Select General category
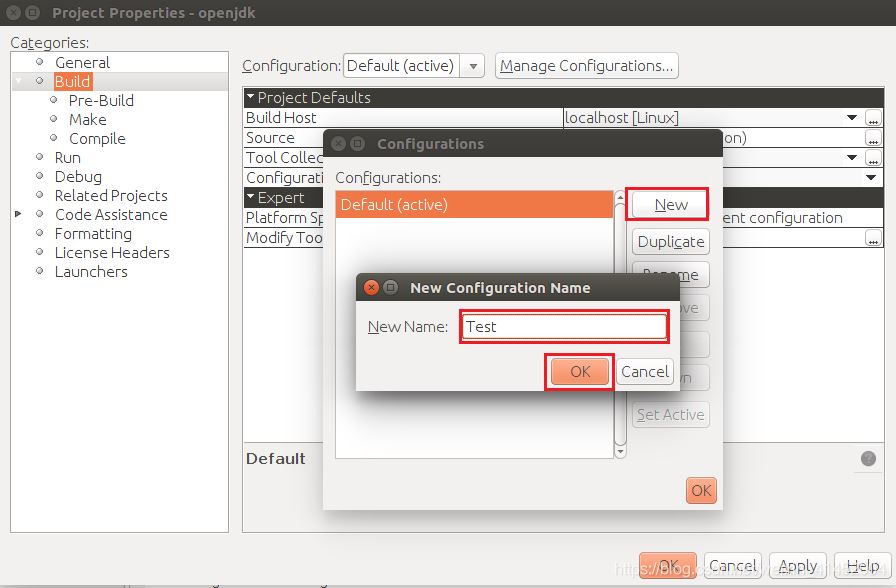Image resolution: width=896 pixels, height=588 pixels. click(82, 62)
